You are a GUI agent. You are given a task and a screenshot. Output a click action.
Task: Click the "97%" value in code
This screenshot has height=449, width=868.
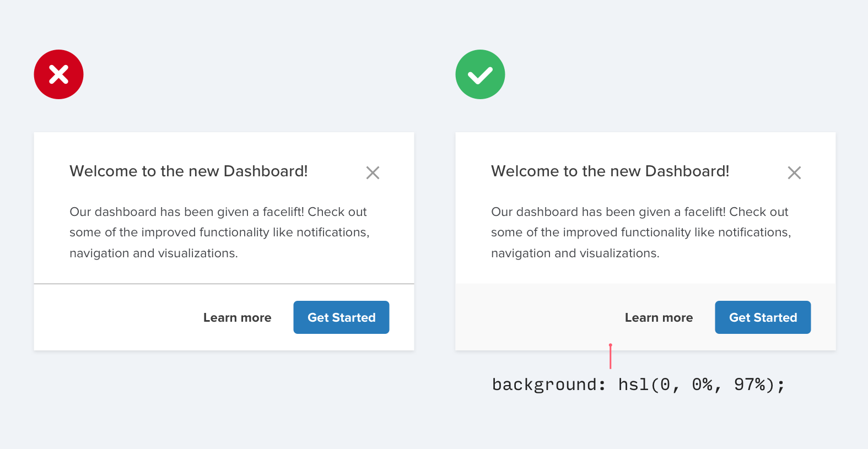point(750,385)
